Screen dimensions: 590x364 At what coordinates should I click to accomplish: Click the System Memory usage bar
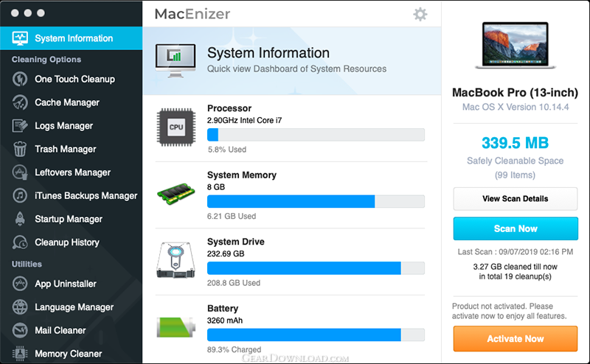[x=316, y=201]
